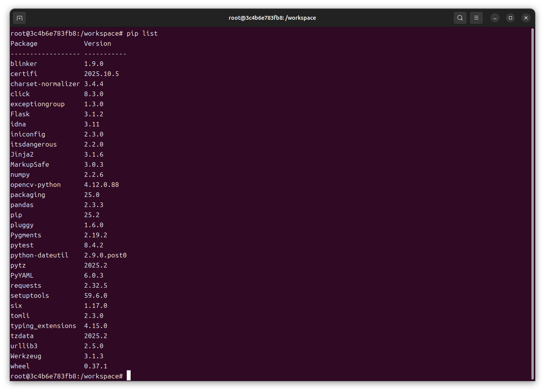Select the 'tzdata' package name
The width and height of the screenshot is (545, 392).
tap(22, 336)
